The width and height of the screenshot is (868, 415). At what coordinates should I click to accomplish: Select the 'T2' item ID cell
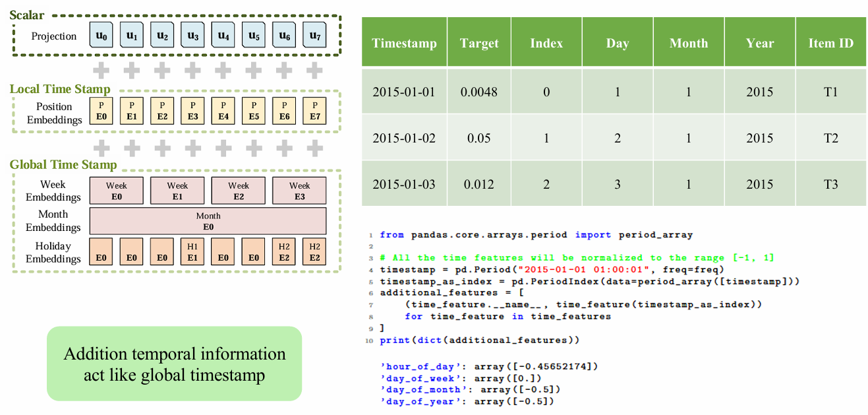[831, 138]
